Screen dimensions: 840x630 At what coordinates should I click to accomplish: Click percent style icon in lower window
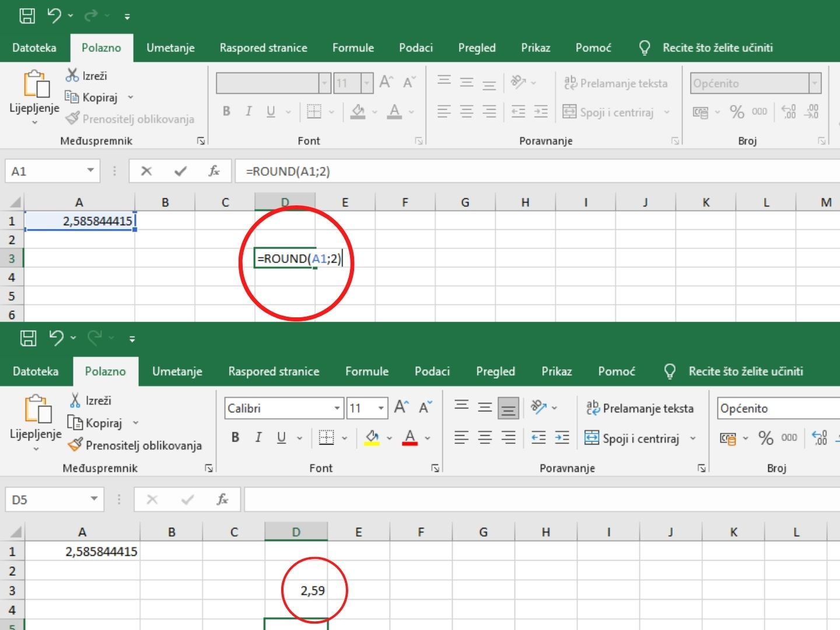point(766,437)
